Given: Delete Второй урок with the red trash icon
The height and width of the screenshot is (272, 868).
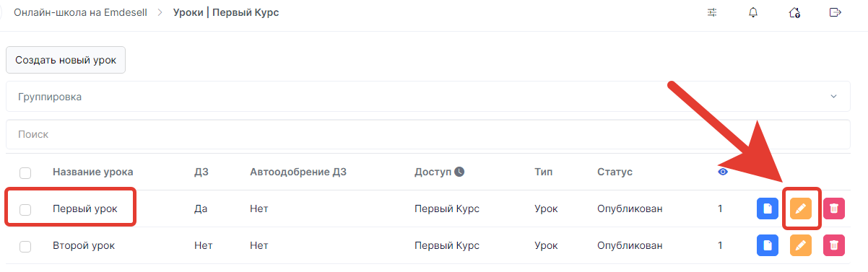Looking at the screenshot, I should [x=834, y=245].
